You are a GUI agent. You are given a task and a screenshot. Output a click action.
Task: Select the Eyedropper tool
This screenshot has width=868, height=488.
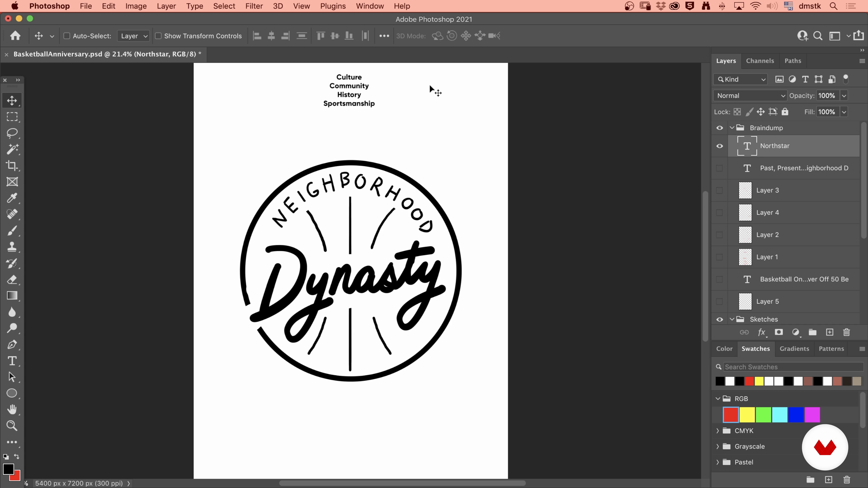(12, 198)
